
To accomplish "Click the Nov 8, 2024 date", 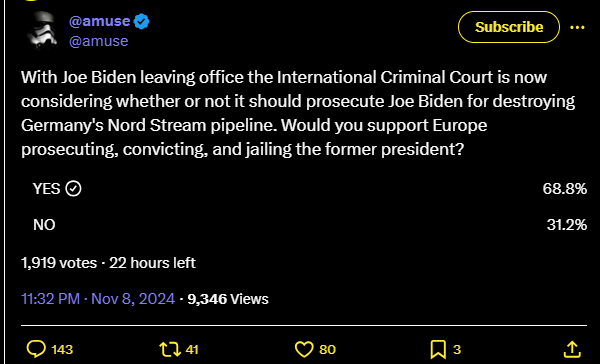I will [133, 299].
